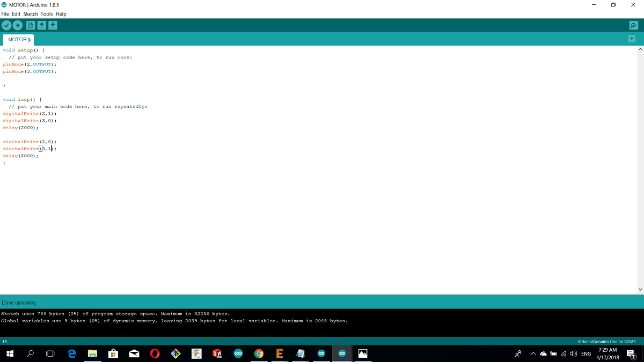
Task: Click the line number "15" in status bar
Action: pos(5,342)
